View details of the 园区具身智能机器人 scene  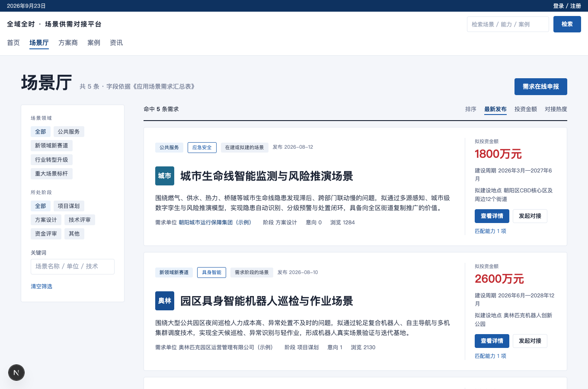point(492,341)
